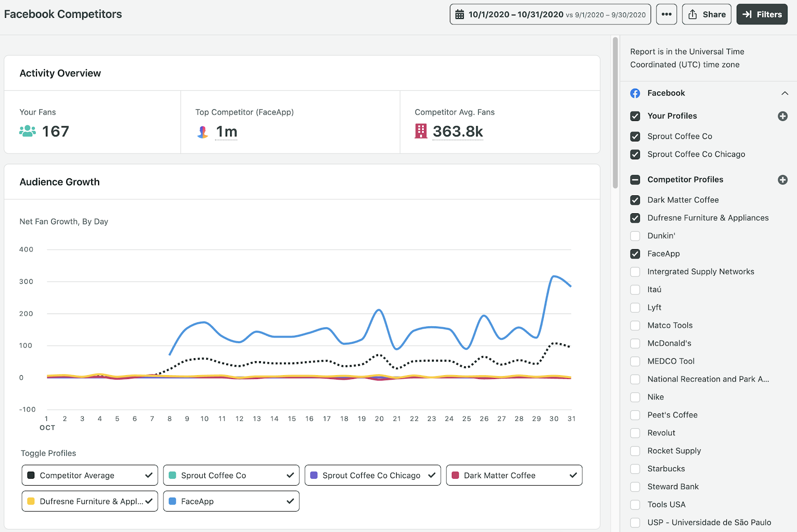Open the more options ellipsis menu
Screen dimensions: 797x532
[666, 14]
